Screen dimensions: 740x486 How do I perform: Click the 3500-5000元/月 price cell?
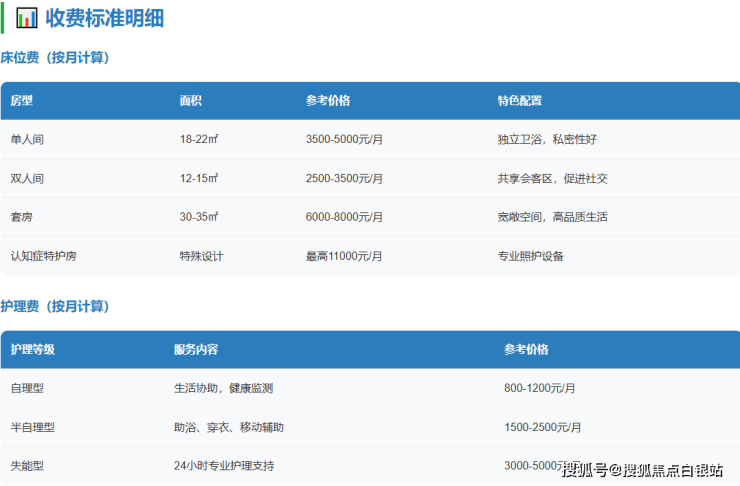(344, 140)
